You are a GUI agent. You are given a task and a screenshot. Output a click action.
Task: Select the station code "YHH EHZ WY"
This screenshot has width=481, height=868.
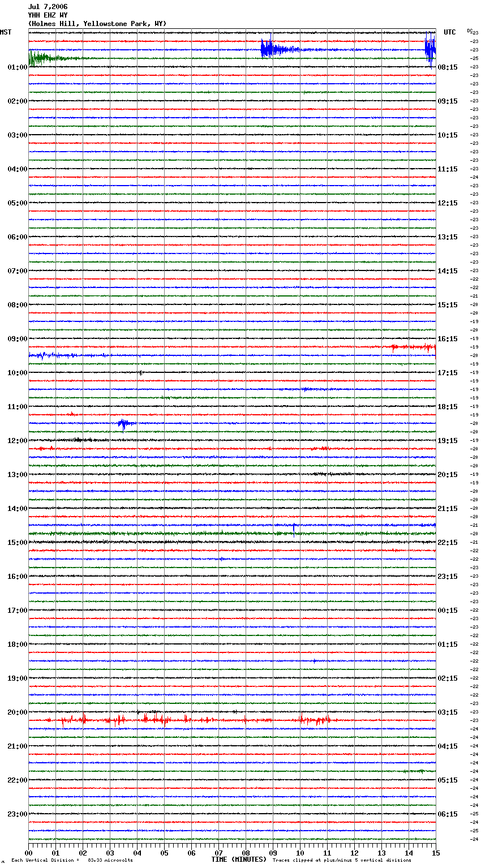pyautogui.click(x=48, y=15)
